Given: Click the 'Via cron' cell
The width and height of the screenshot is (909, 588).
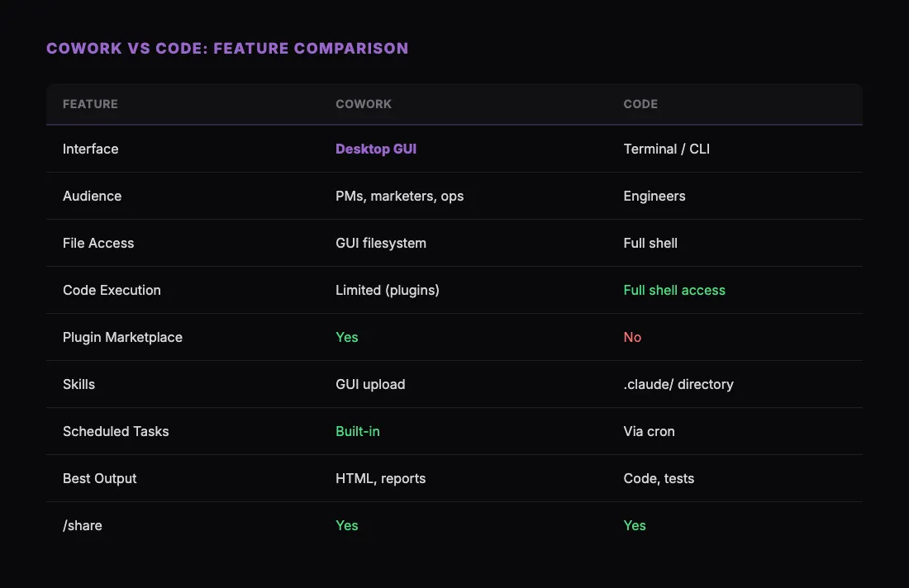Looking at the screenshot, I should pos(649,431).
